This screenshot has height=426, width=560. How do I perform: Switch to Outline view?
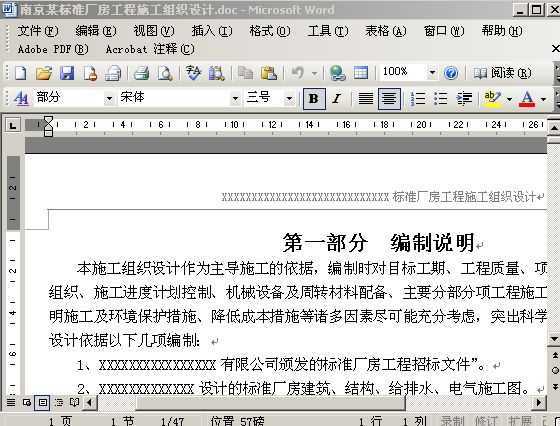[x=59, y=403]
